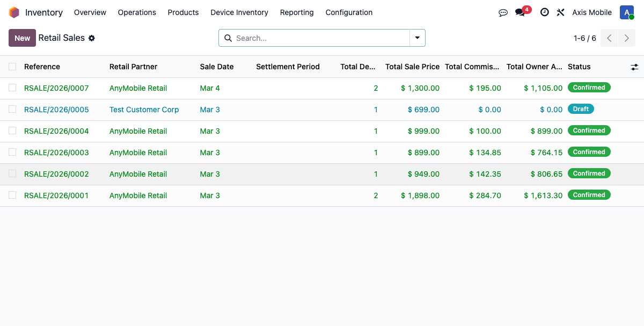644x326 pixels.
Task: Toggle the select-all header checkbox
Action: coord(12,67)
